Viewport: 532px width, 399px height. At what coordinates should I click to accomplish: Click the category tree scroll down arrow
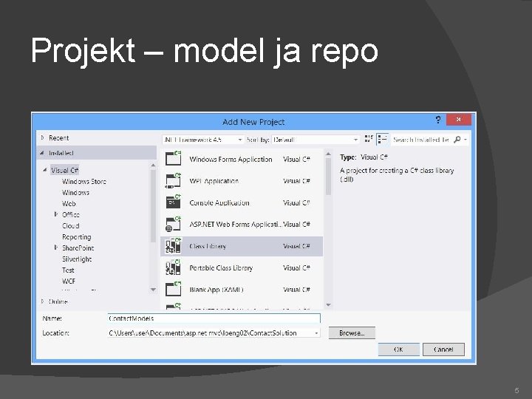[153, 290]
